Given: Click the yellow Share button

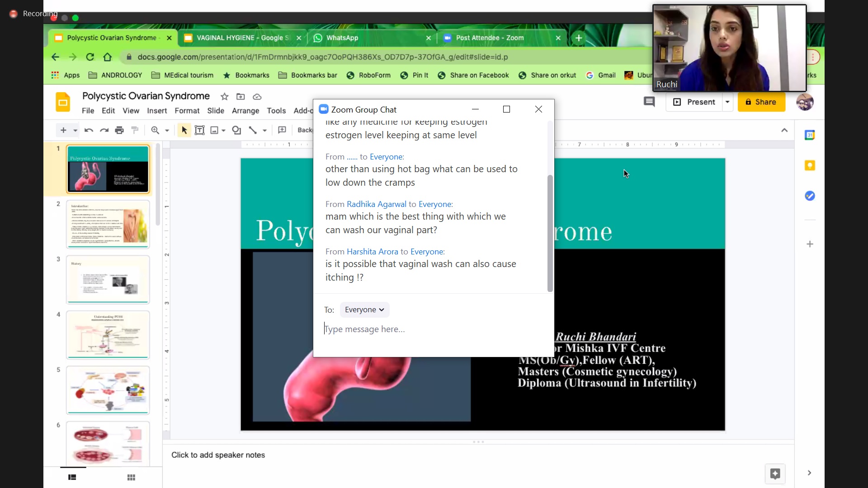Looking at the screenshot, I should [761, 102].
